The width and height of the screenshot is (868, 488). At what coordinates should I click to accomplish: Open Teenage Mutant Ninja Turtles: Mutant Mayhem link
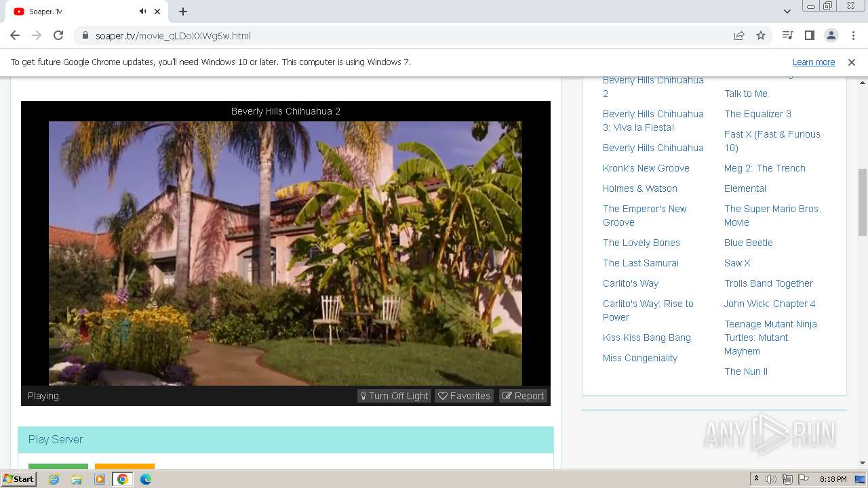[770, 338]
